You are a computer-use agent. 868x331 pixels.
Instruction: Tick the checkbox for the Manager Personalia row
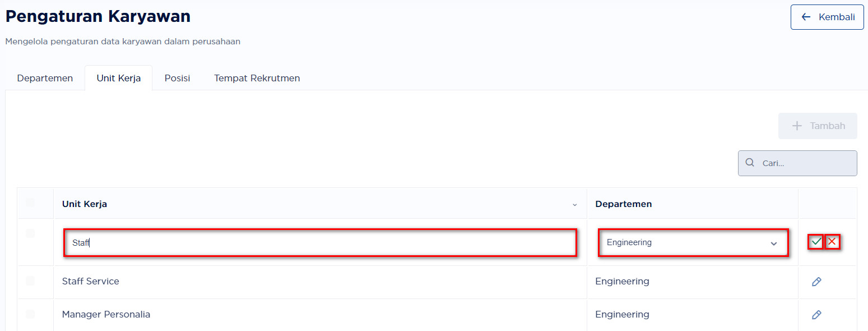coord(30,314)
